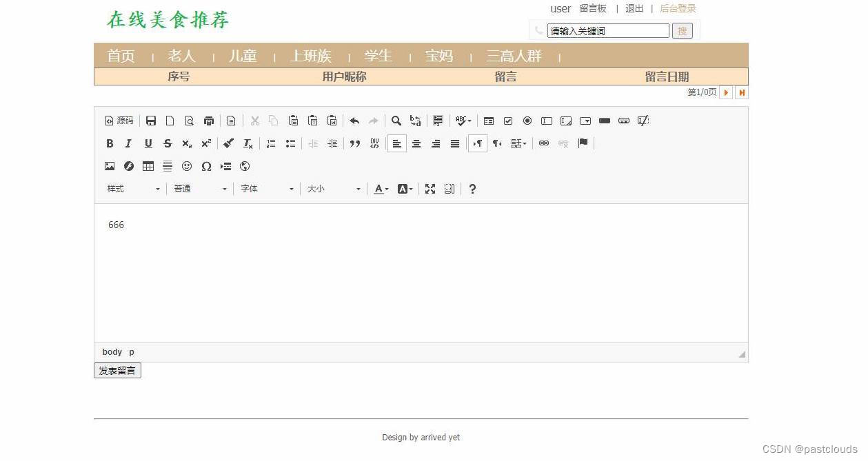Screen dimensions: 868x461
Task: Insert an image icon
Action: 110,166
